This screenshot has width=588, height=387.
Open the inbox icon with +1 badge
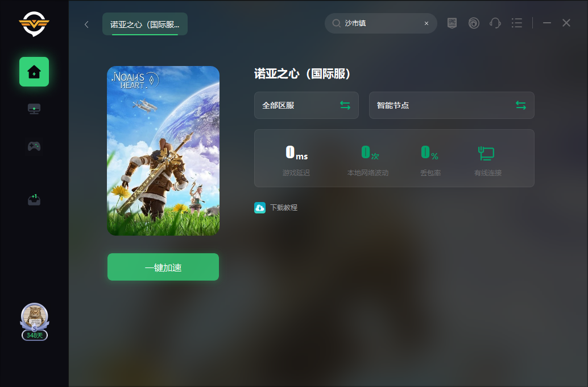coord(34,200)
